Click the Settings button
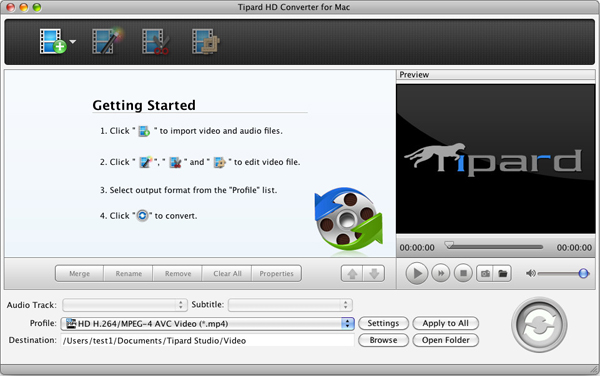Viewport: 600px width, 376px height. pyautogui.click(x=383, y=323)
